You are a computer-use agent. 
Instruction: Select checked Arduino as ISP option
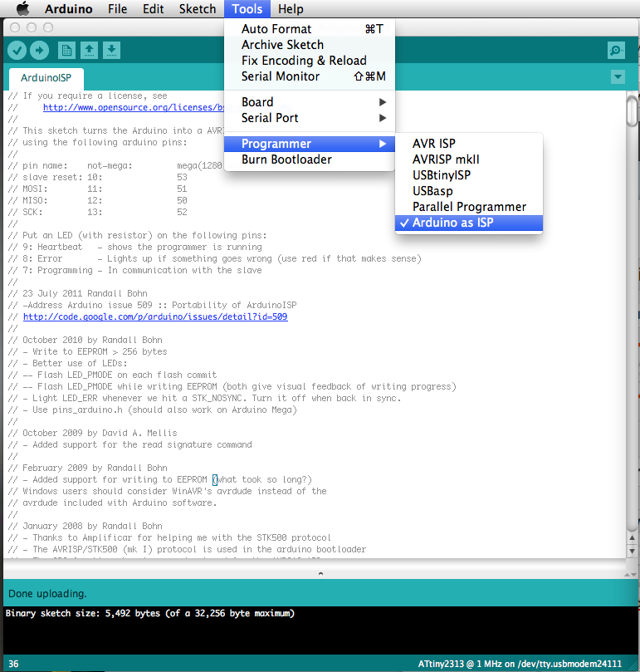point(469,223)
